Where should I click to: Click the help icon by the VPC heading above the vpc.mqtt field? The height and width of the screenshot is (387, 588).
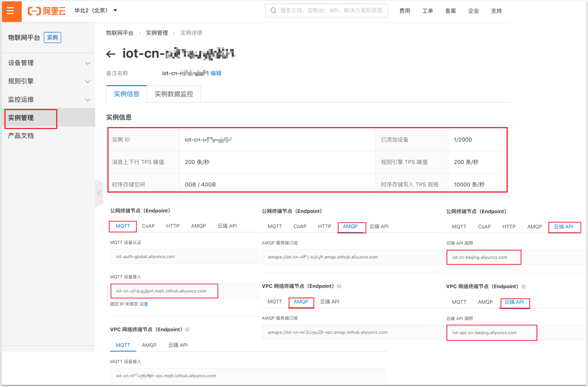coord(187,330)
